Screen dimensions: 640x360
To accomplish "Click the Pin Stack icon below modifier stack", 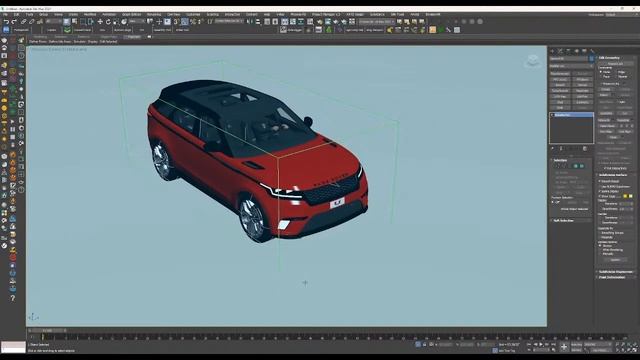I will coord(553,149).
